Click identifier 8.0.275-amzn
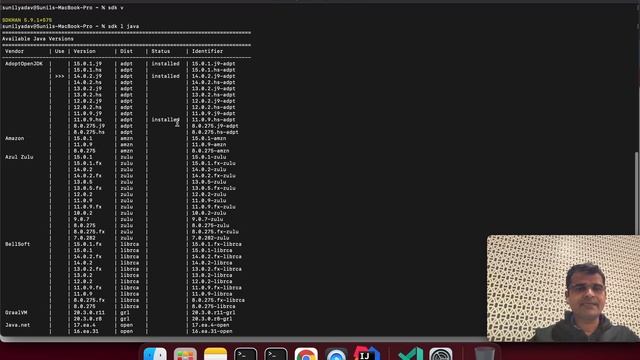The image size is (640, 360). tap(211, 151)
